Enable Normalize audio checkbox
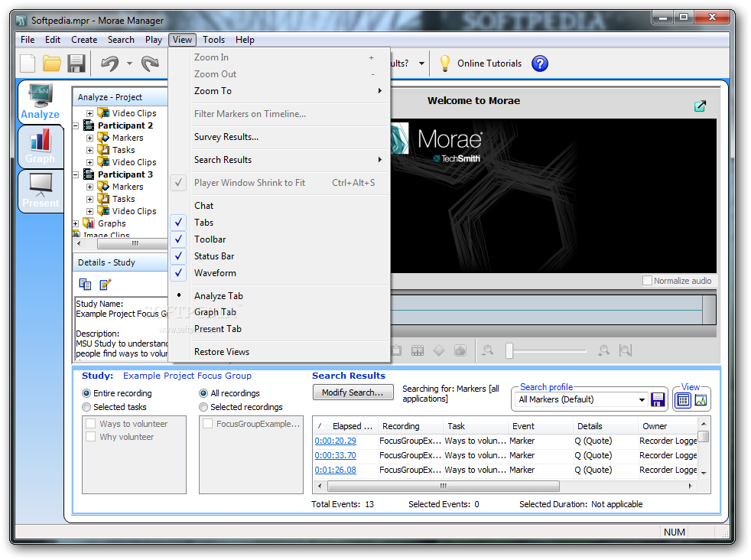Screen dimensions: 751x560 647,281
